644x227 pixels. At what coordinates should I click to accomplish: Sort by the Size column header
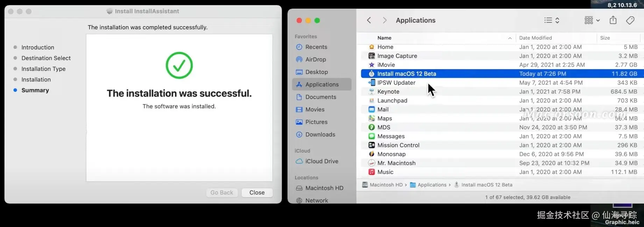point(605,38)
